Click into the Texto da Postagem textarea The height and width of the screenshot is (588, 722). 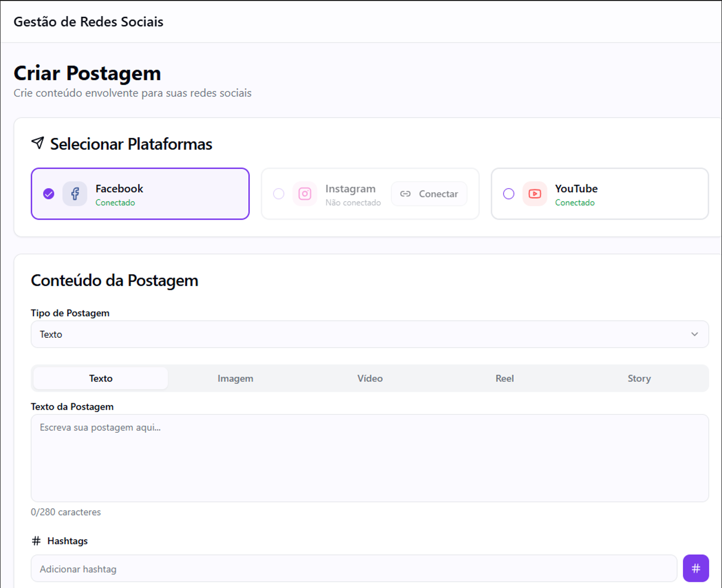tap(369, 458)
